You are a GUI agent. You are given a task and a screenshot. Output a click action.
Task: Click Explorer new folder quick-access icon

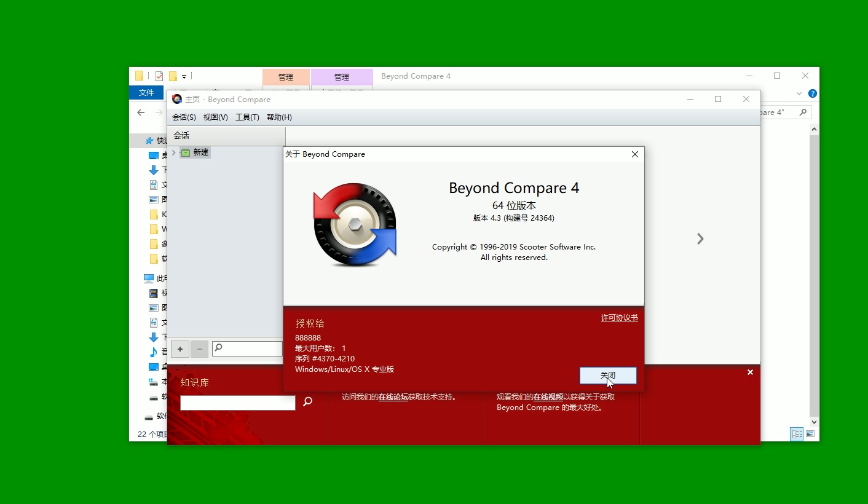click(x=173, y=76)
